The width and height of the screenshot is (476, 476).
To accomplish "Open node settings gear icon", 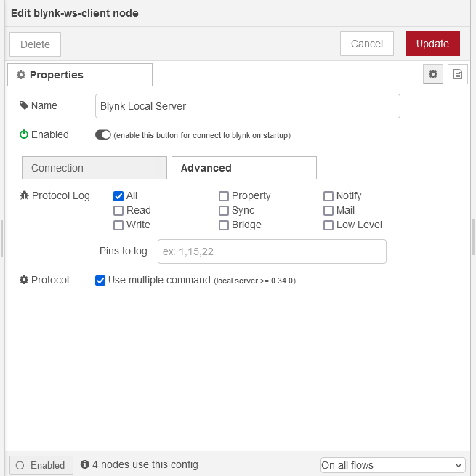I will tap(433, 74).
